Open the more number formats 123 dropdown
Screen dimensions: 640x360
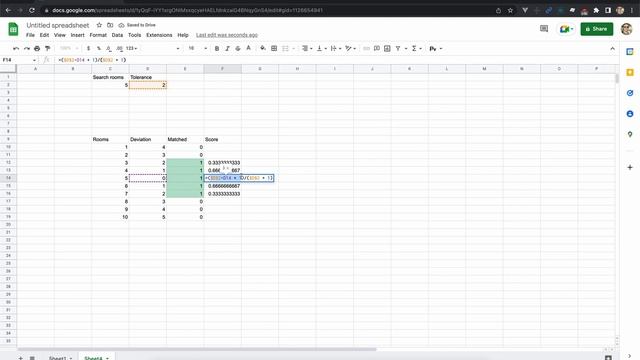point(131,49)
